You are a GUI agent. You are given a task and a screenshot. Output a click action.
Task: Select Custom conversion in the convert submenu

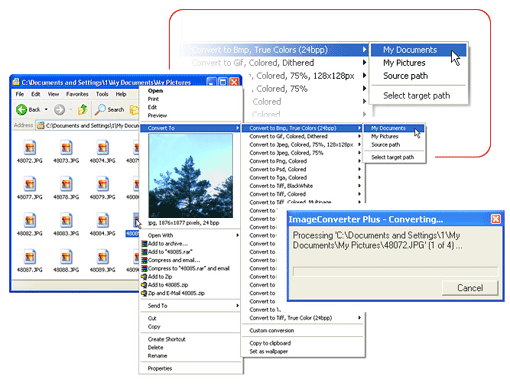(x=272, y=331)
